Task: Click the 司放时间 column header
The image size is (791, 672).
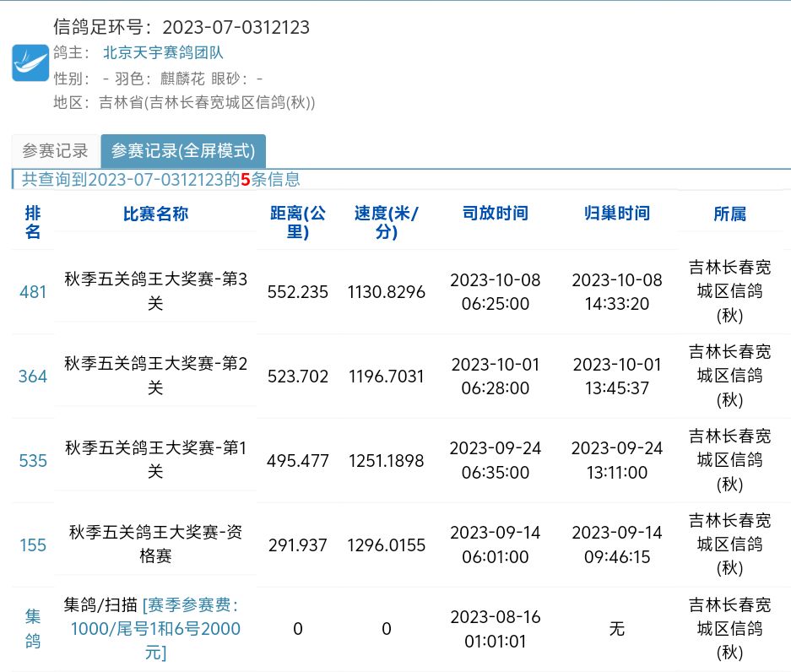Action: click(496, 214)
